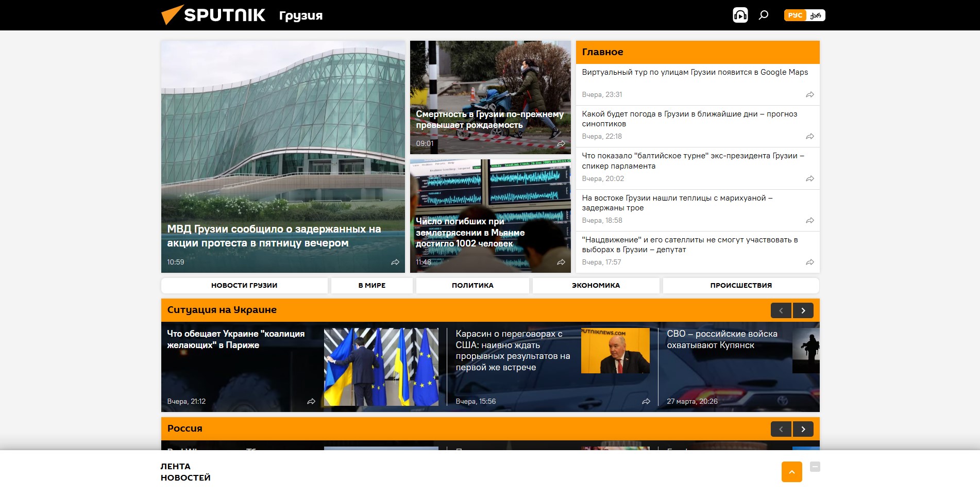Open the Происшествия tab
This screenshot has height=494, width=980.
(x=741, y=285)
